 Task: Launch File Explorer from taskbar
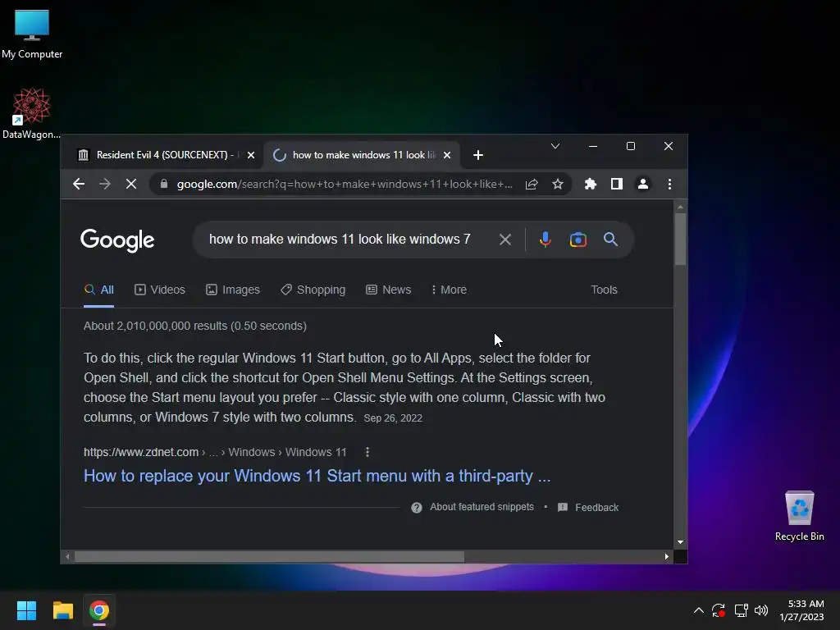[x=62, y=610]
